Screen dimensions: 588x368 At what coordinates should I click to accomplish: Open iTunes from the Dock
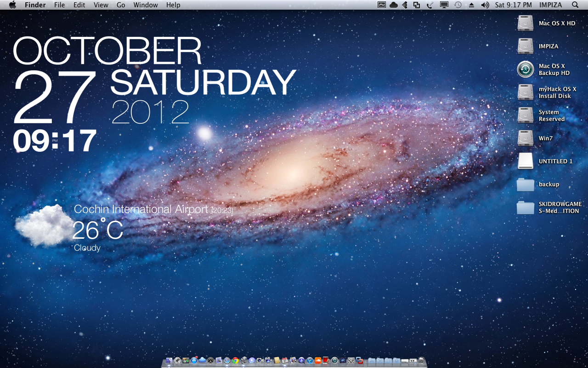[310, 361]
